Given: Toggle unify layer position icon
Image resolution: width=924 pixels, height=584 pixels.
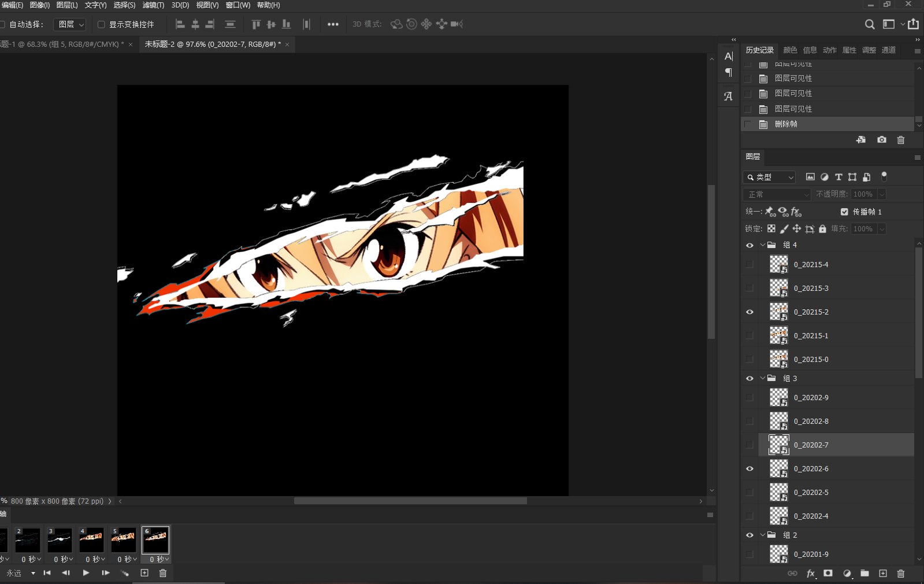Looking at the screenshot, I should pyautogui.click(x=770, y=212).
